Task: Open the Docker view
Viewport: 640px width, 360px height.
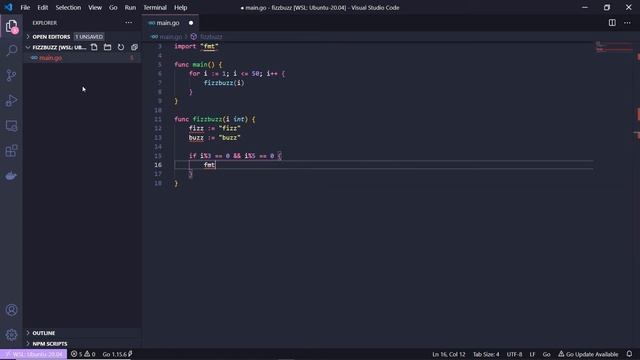Action: pyautogui.click(x=11, y=176)
